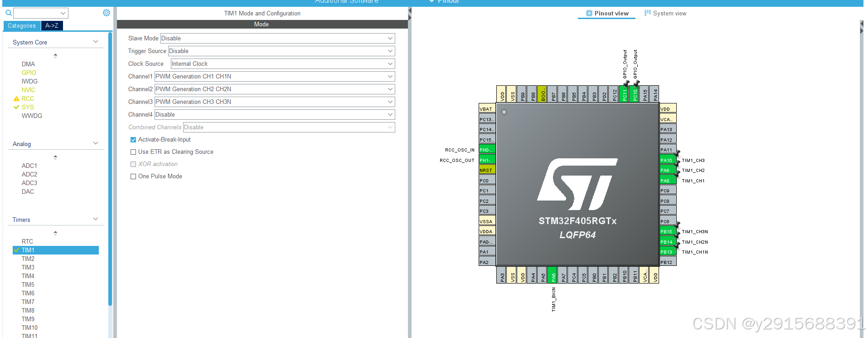868x338 pixels.
Task: Select the PA9 pin on chip
Action: pyautogui.click(x=668, y=170)
